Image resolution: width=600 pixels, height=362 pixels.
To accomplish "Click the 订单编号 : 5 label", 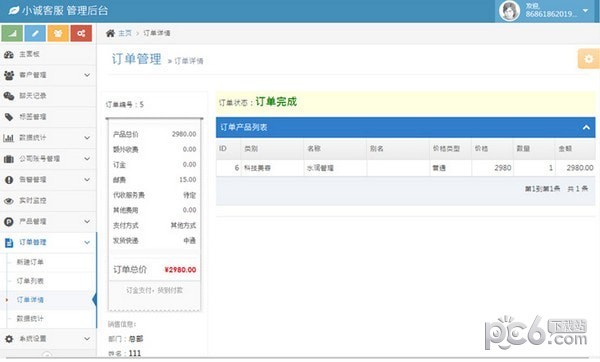I will click(125, 105).
